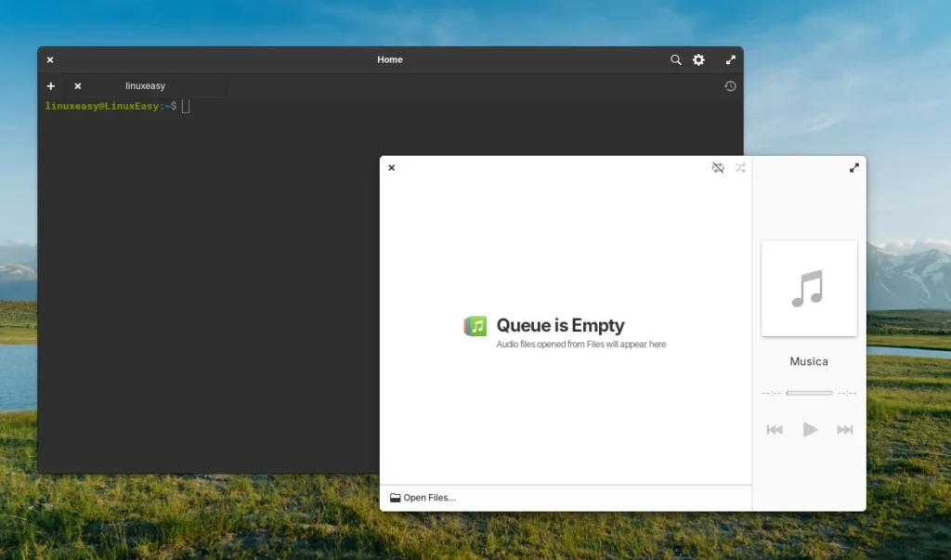951x560 pixels.
Task: Open search in the terminal header
Action: [x=676, y=59]
